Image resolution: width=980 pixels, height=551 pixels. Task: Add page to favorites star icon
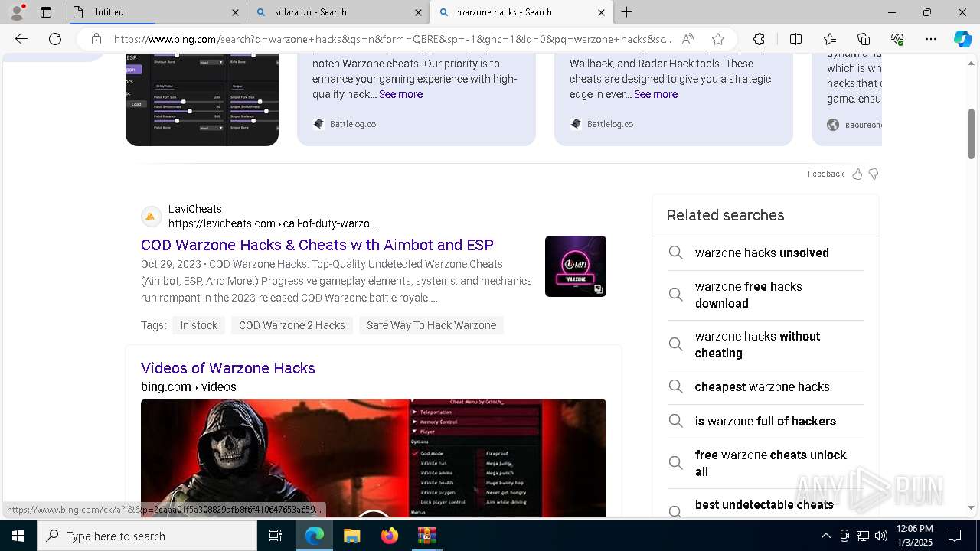pos(717,39)
